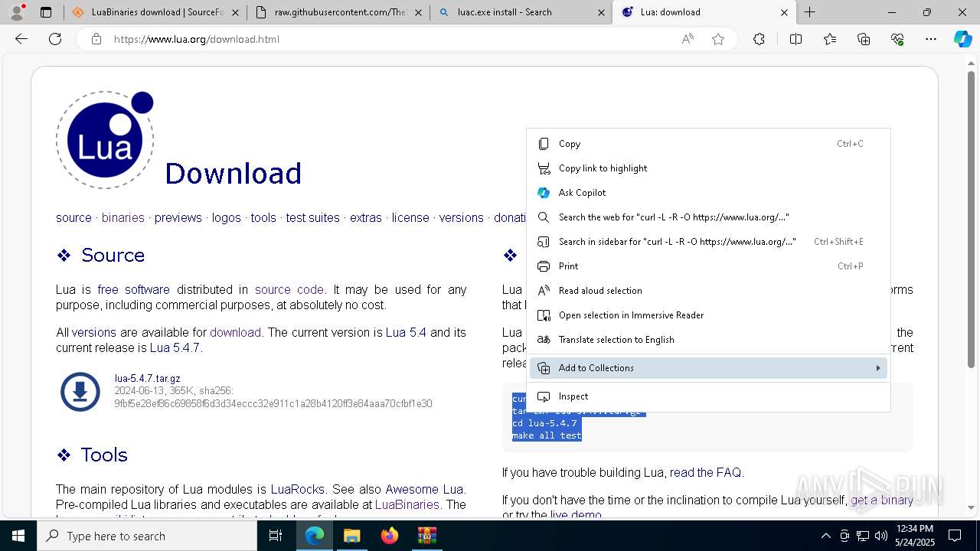Open the logos navigation link

pos(227,218)
